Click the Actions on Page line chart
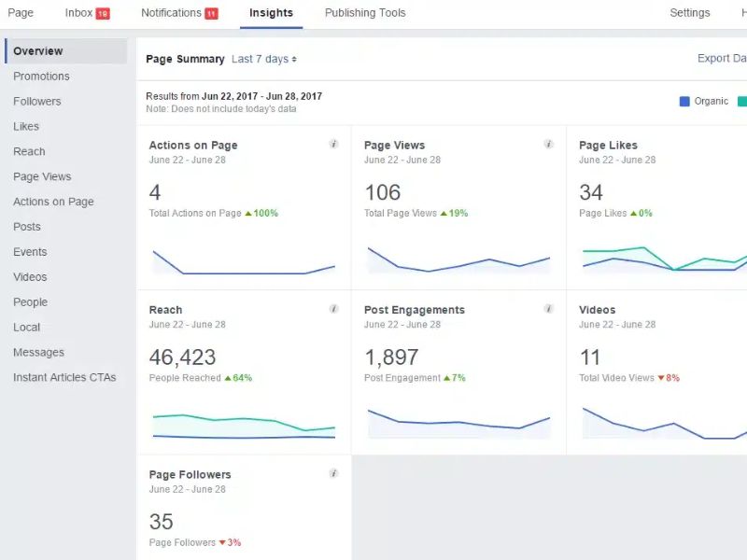 click(244, 262)
